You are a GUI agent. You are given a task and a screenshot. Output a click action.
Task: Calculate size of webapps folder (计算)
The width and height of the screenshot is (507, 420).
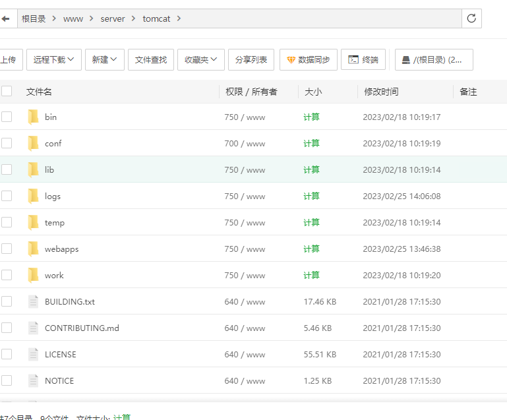311,249
